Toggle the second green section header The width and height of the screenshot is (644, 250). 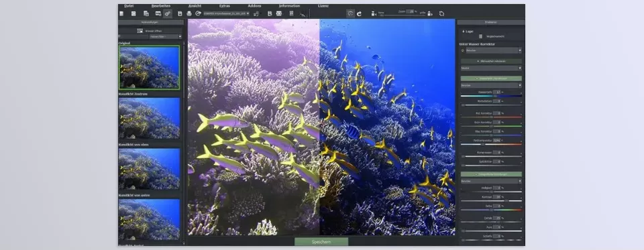(491, 174)
